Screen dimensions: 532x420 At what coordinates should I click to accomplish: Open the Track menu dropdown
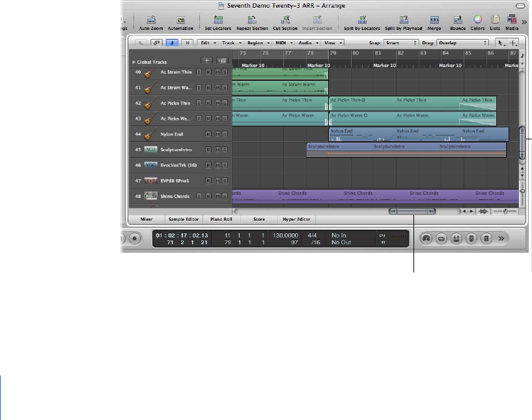coord(231,43)
